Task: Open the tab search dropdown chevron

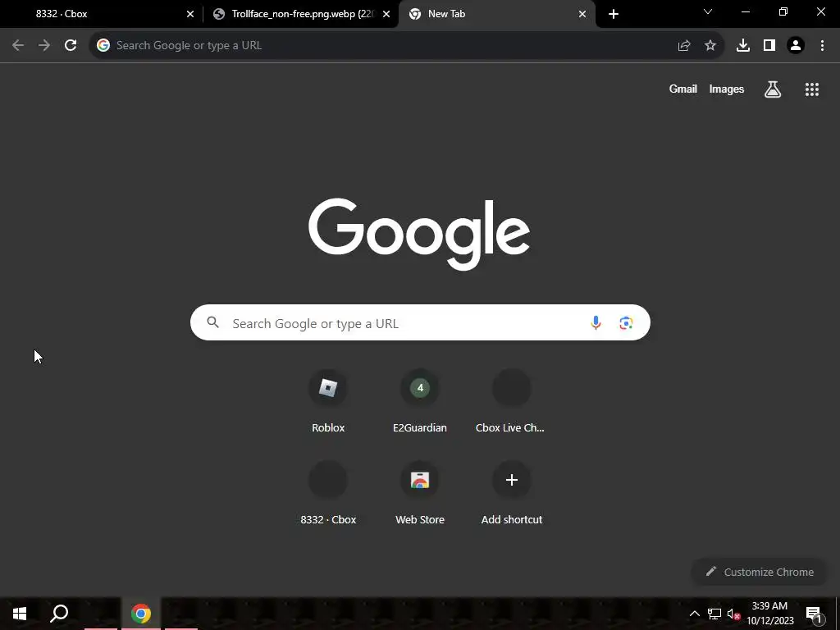Action: tap(708, 11)
